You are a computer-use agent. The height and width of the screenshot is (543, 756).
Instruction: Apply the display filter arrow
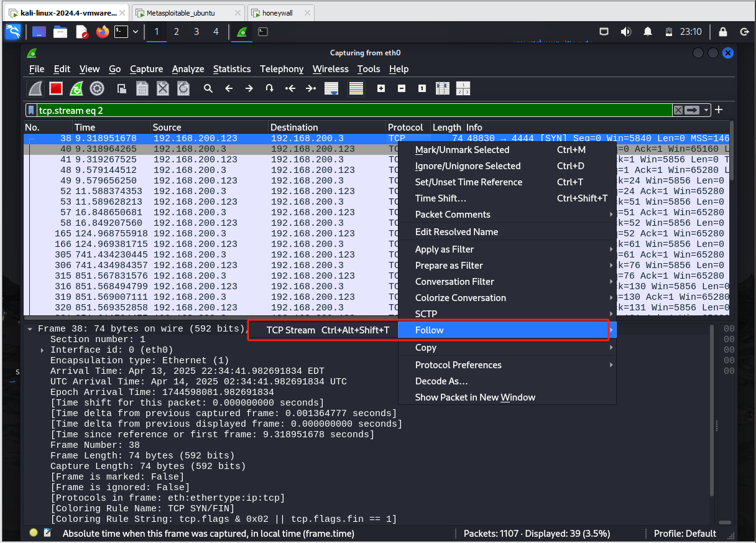[x=692, y=110]
